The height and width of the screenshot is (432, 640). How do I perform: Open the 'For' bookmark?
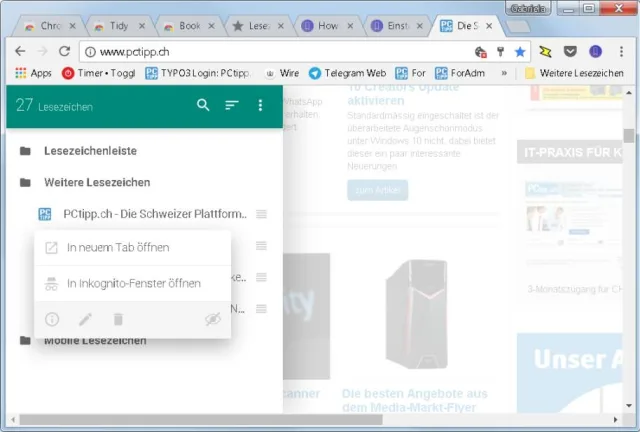coord(411,73)
